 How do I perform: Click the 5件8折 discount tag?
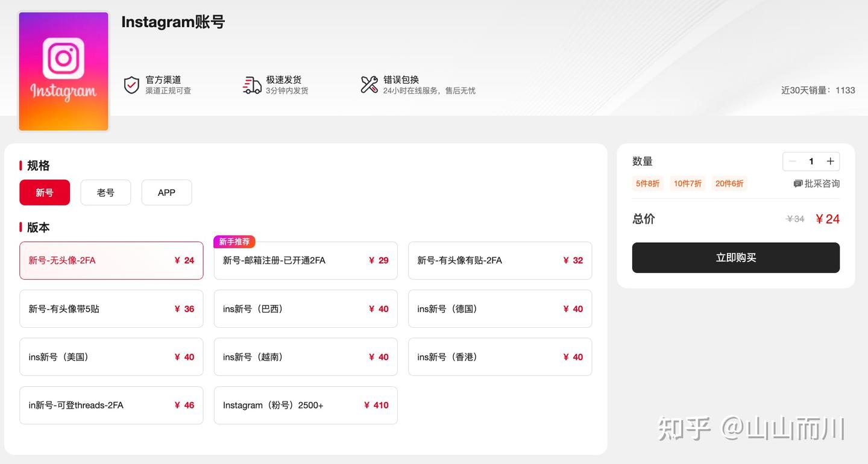647,184
